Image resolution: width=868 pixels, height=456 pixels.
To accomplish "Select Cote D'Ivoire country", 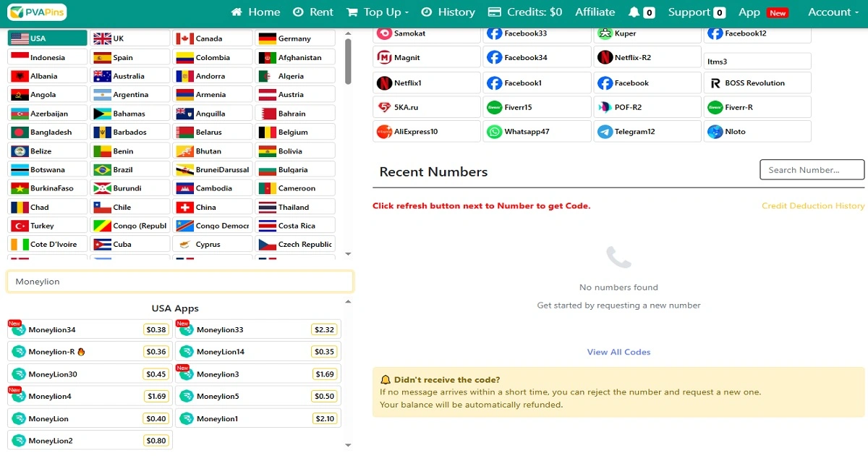I will pos(47,244).
